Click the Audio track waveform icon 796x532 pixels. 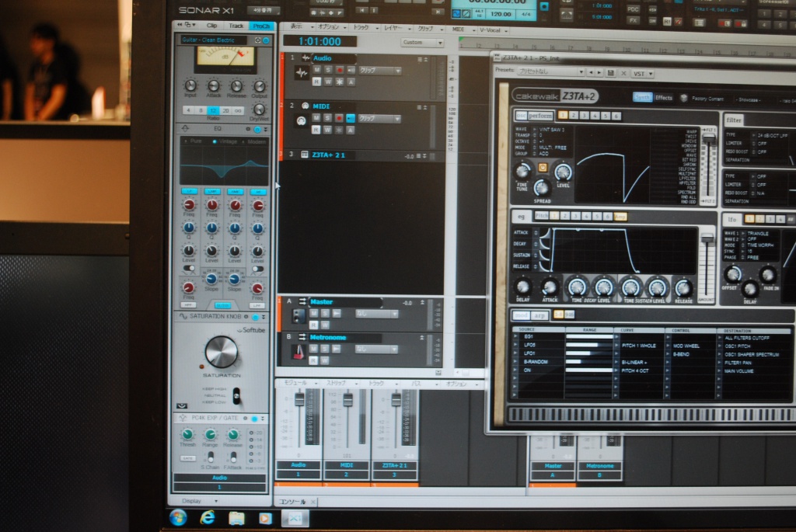click(302, 74)
